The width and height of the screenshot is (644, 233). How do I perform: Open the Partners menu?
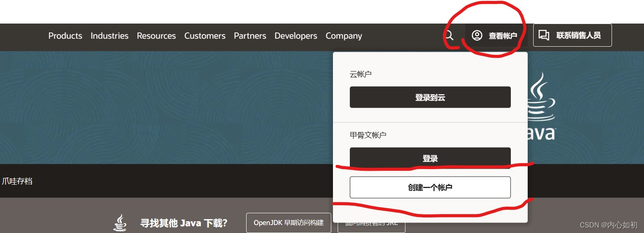pos(250,36)
